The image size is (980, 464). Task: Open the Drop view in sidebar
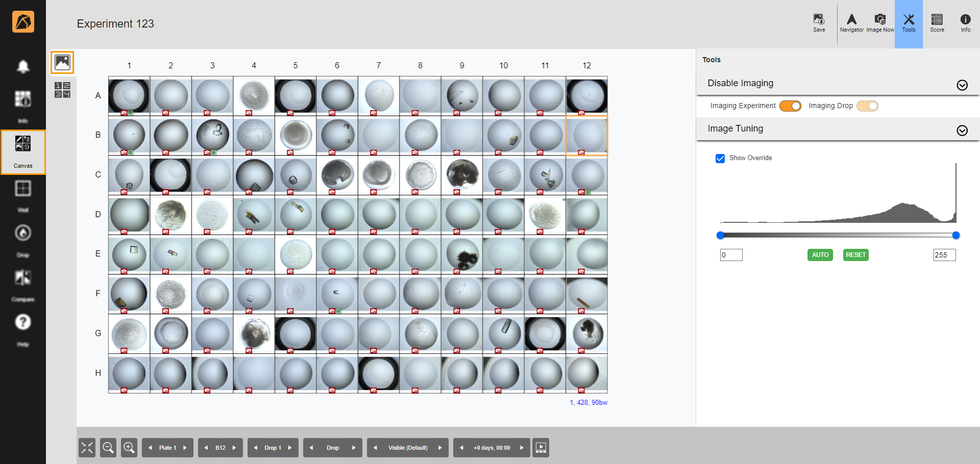(23, 240)
